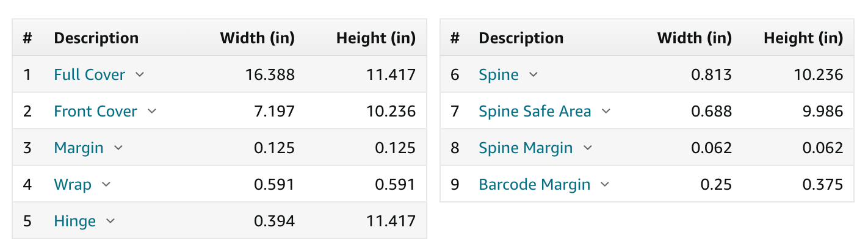Open the Spine link
Screen dimensions: 868x244
click(499, 75)
